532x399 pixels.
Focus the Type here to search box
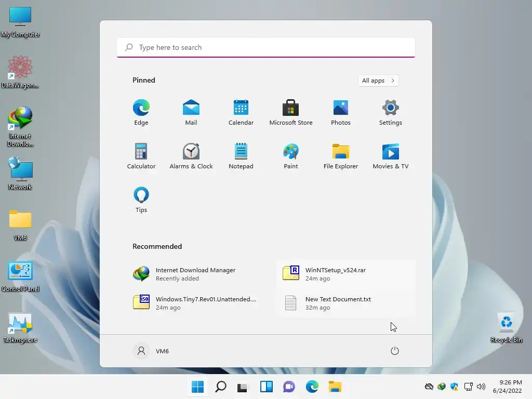click(266, 47)
